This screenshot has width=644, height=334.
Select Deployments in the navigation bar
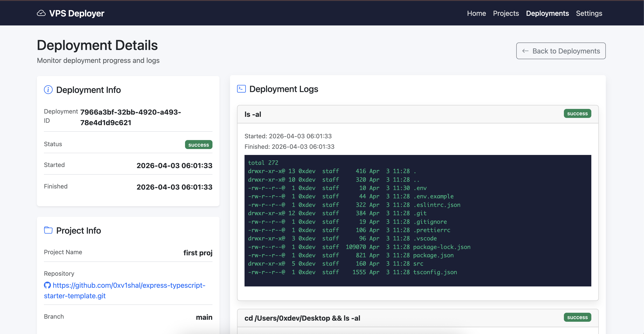547,13
